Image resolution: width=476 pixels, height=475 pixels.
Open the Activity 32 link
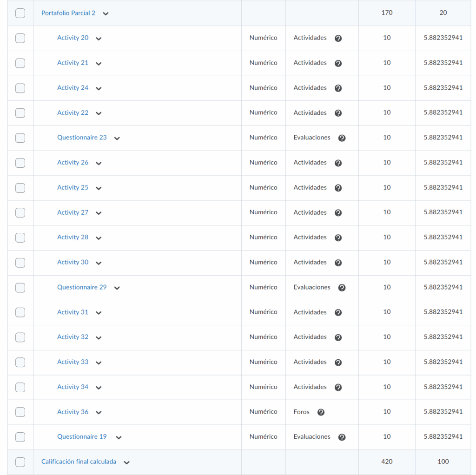[73, 337]
